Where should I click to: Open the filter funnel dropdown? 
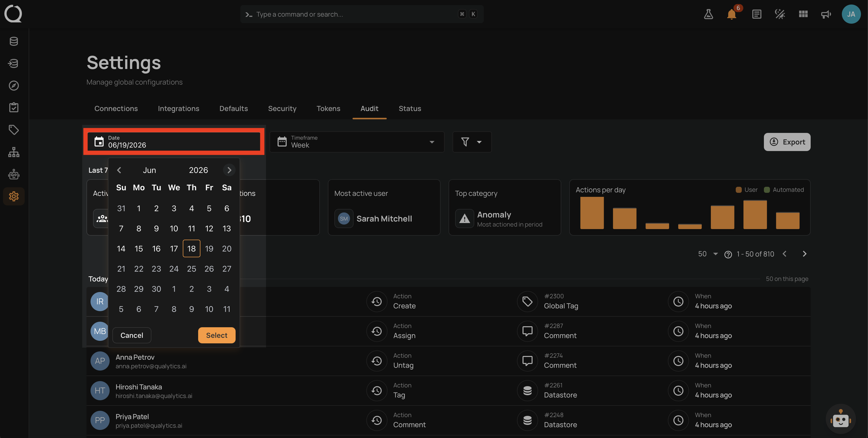[472, 142]
